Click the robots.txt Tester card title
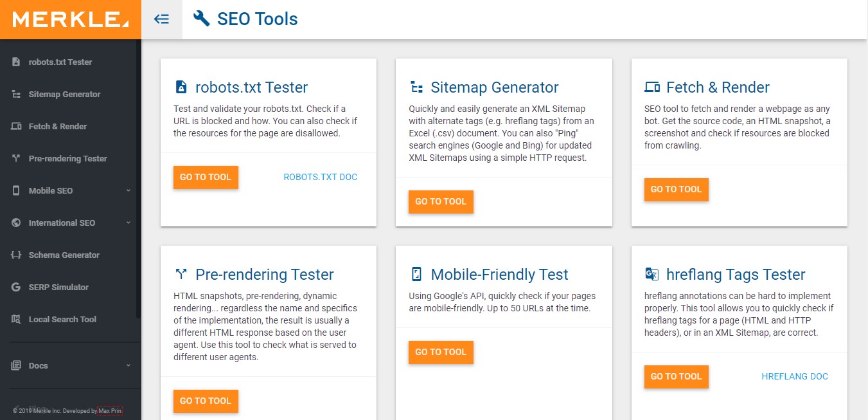This screenshot has width=868, height=420. [x=251, y=87]
